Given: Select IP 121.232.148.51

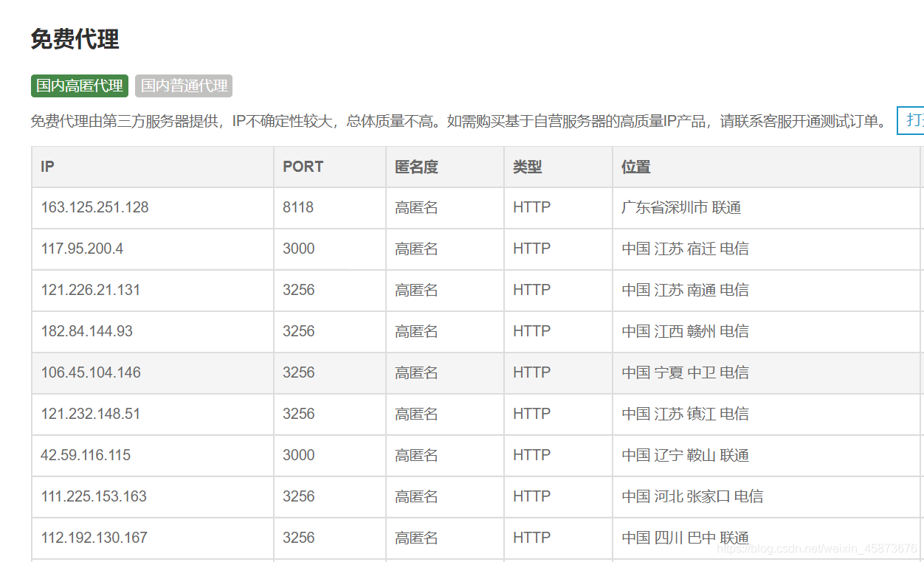Looking at the screenshot, I should click(91, 414).
